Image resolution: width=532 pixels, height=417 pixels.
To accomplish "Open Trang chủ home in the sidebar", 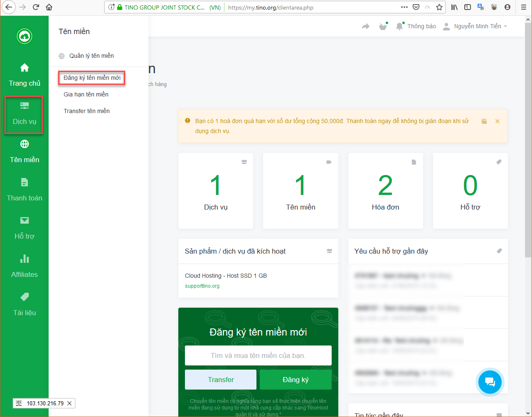I will pos(25,75).
